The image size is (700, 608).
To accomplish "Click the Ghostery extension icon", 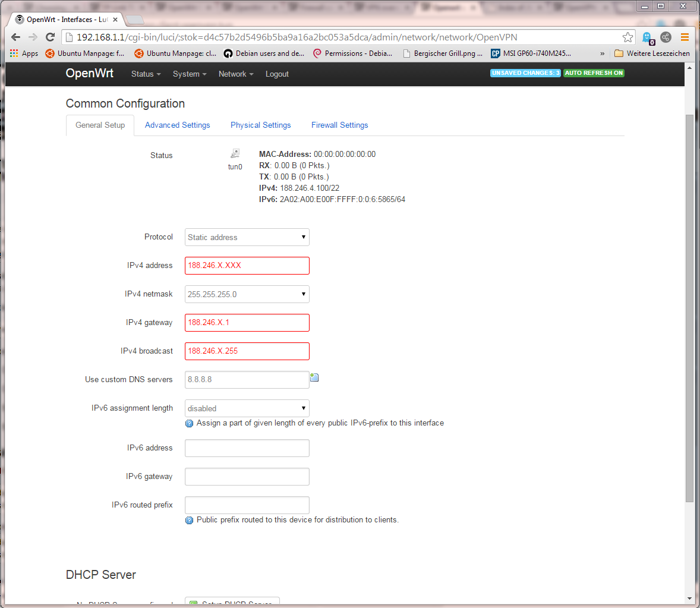I will (647, 37).
